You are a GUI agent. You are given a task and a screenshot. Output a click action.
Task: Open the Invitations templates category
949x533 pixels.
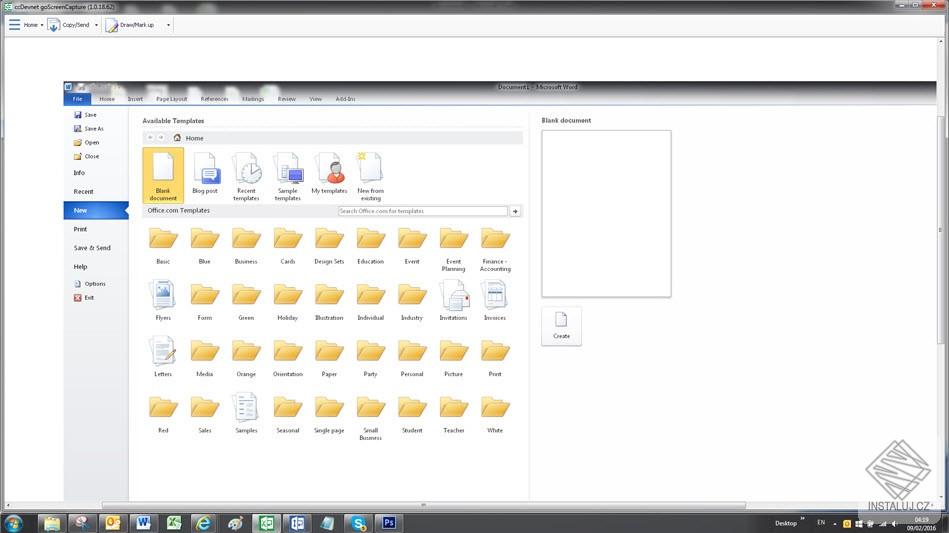[x=453, y=301]
